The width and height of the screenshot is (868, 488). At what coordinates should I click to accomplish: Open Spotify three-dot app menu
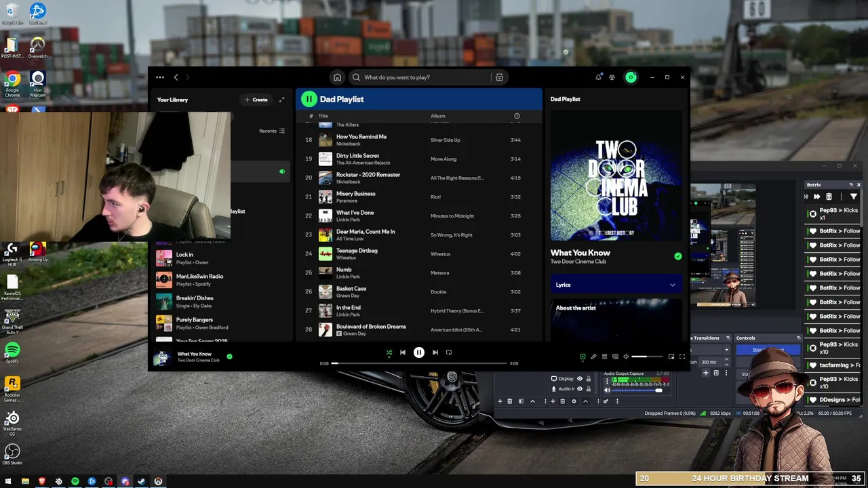tap(160, 77)
